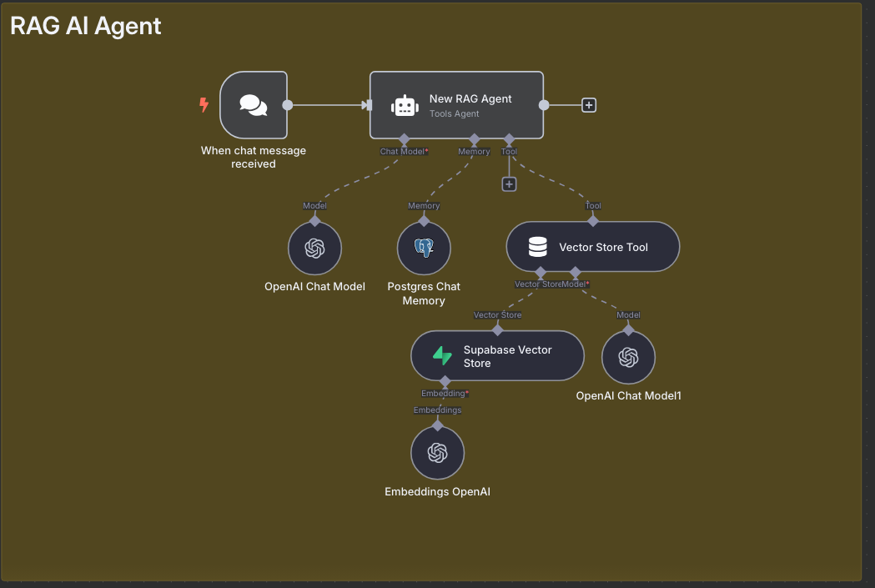875x588 pixels.
Task: Select the Embeddings OpenAI node
Action: (x=437, y=453)
